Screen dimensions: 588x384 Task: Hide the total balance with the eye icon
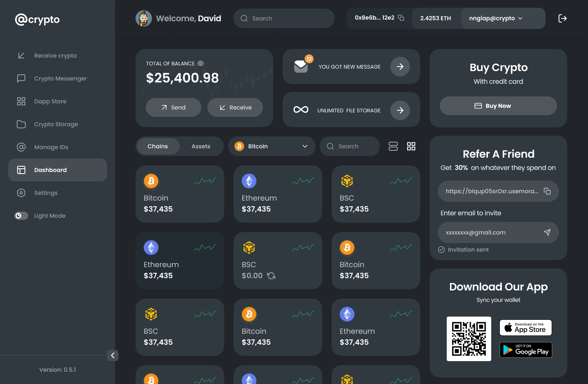(200, 63)
